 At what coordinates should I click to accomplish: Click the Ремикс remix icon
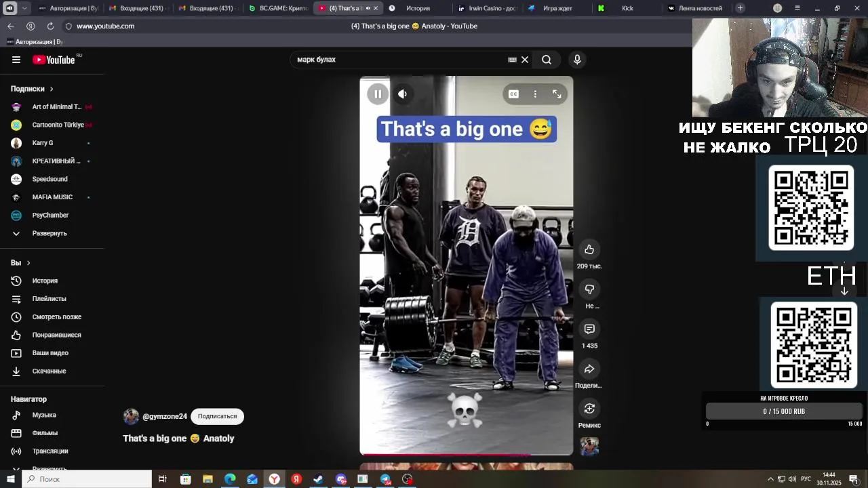point(589,408)
